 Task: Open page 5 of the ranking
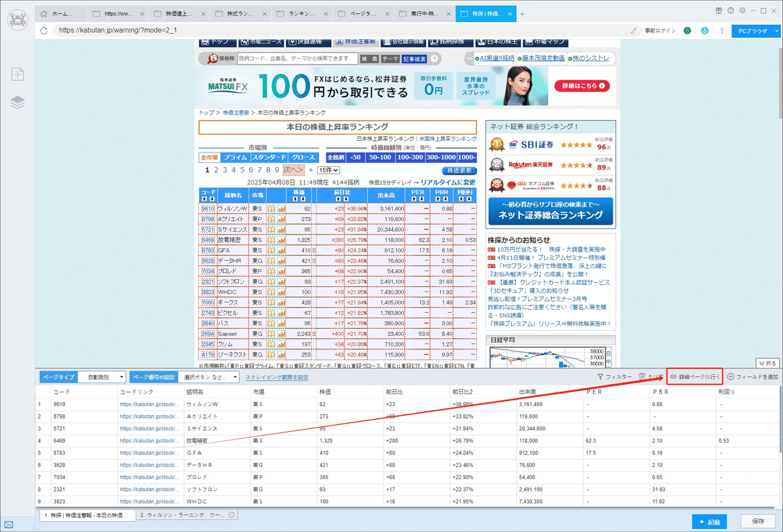[x=241, y=170]
